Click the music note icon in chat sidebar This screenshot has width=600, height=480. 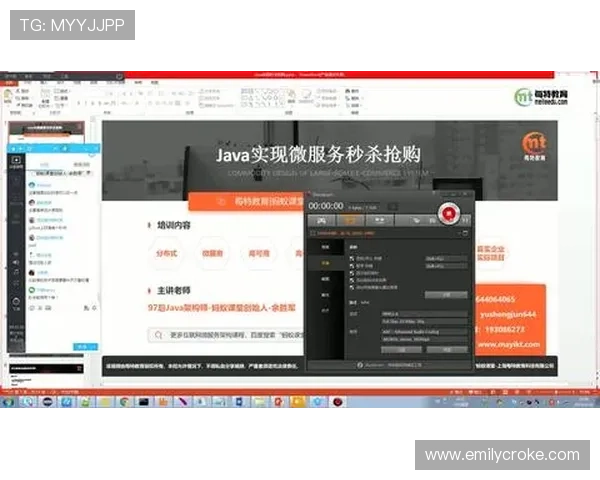point(16,272)
